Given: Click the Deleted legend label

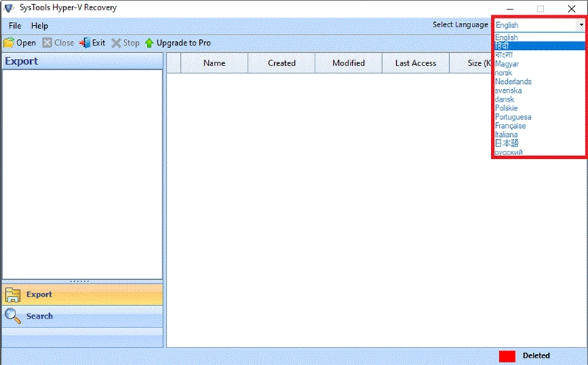Looking at the screenshot, I should pyautogui.click(x=537, y=355).
